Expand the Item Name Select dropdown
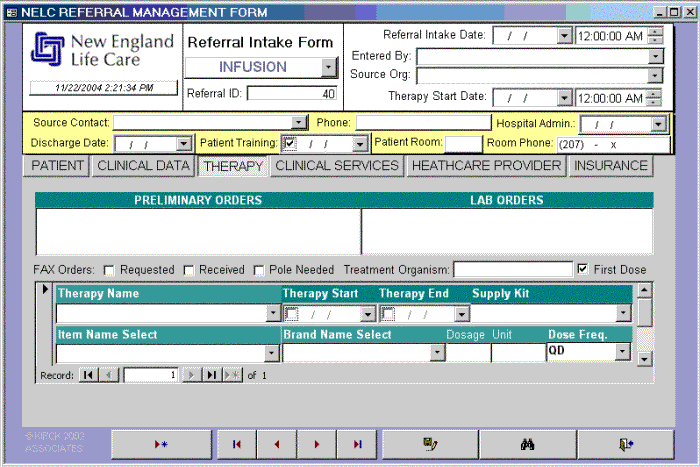The image size is (700, 467). click(x=271, y=353)
